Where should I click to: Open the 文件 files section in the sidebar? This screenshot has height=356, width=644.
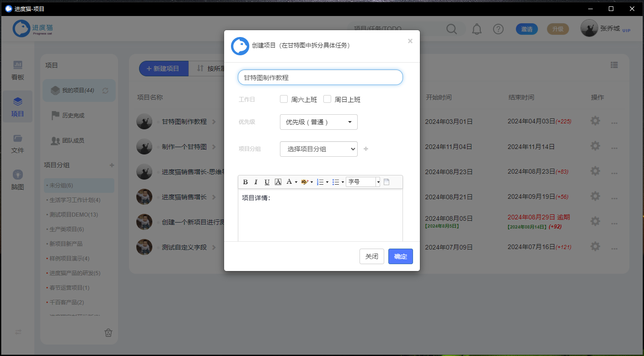(x=18, y=143)
